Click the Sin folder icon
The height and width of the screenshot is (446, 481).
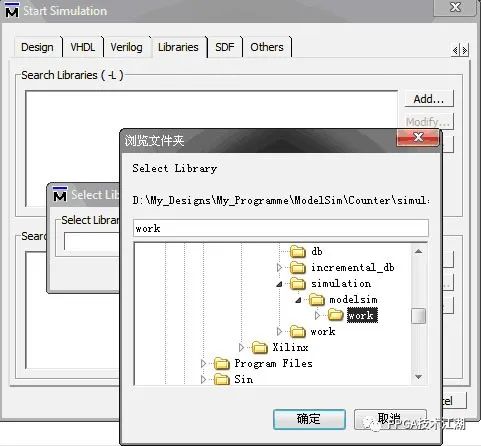pos(222,379)
